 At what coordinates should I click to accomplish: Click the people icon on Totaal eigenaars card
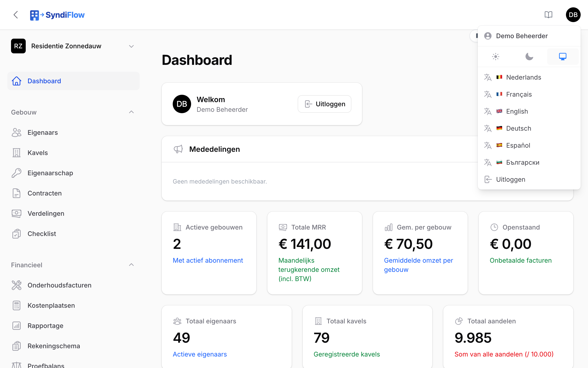(177, 321)
